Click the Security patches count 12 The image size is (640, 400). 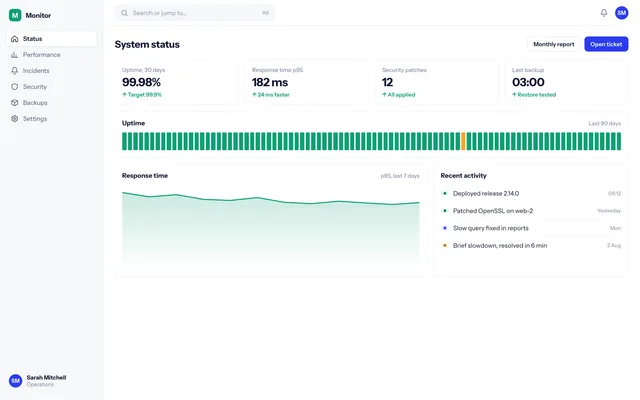pos(387,82)
